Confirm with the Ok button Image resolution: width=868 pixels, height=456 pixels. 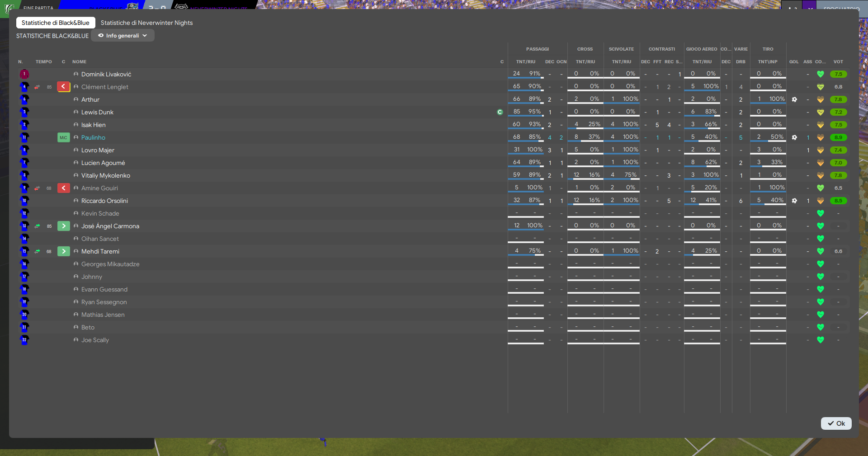(x=836, y=423)
